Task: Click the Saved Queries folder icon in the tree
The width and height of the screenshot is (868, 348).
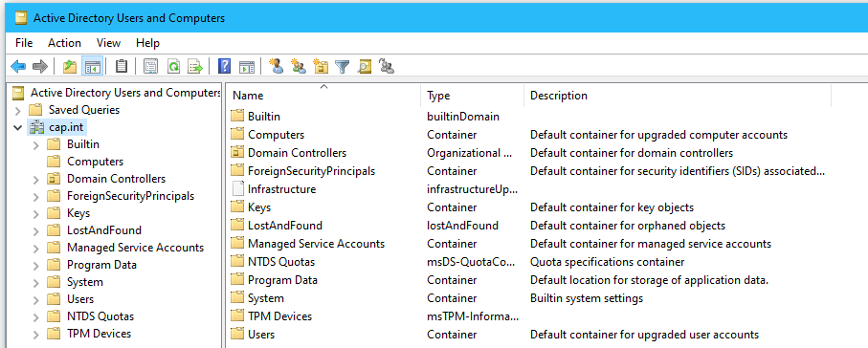Action: point(35,110)
